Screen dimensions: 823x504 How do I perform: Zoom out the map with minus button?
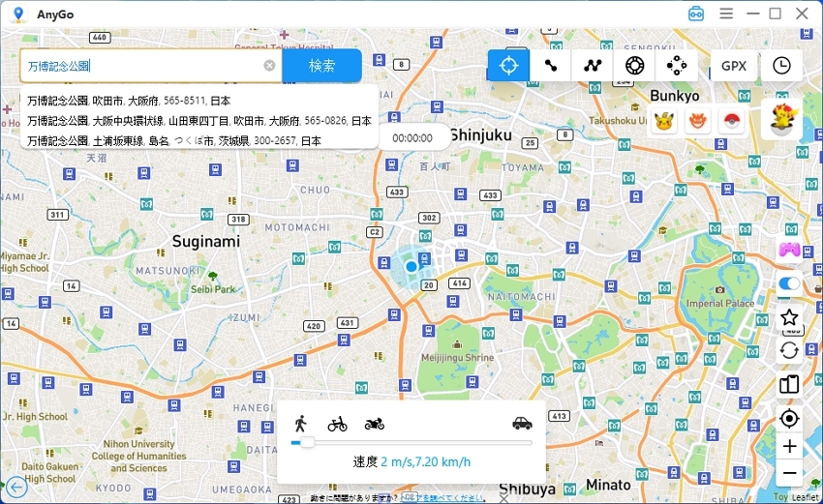click(789, 473)
